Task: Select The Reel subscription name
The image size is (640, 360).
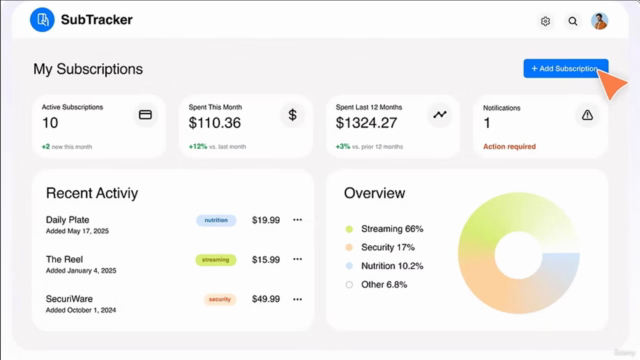Action: 64,259
